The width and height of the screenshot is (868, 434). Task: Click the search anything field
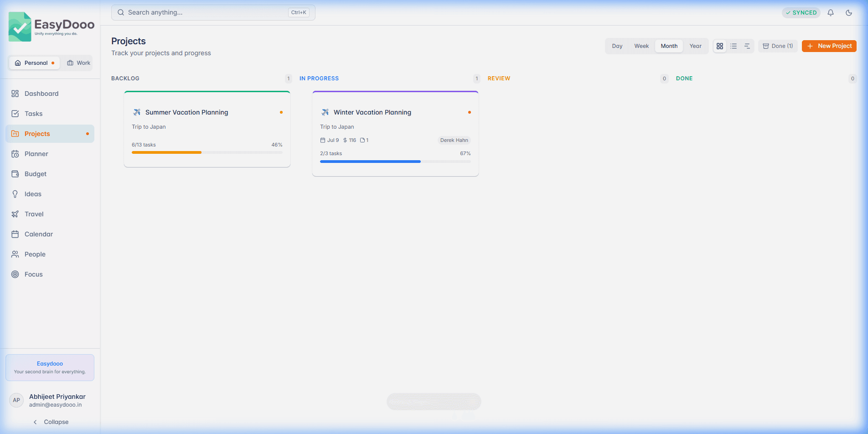coord(213,13)
